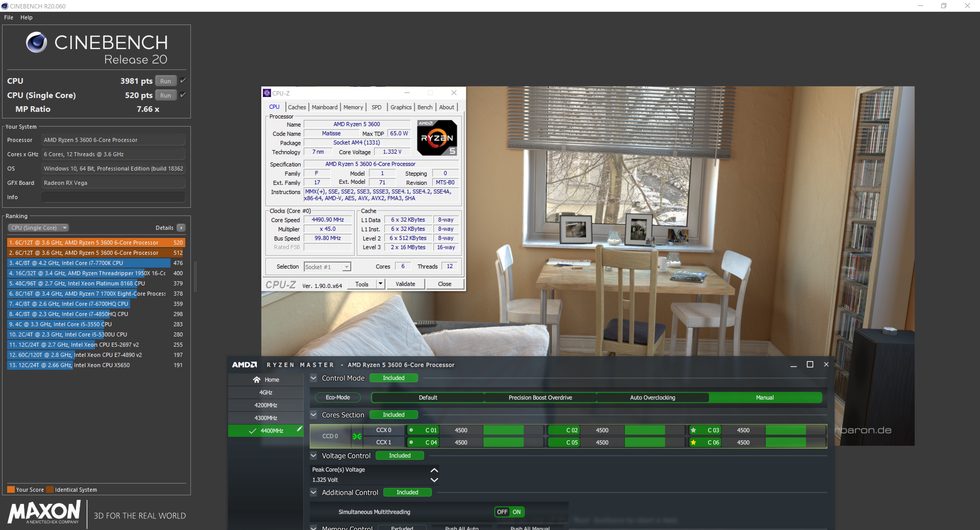
Task: Click the Cinebench sphere logo in the header
Action: pos(36,42)
